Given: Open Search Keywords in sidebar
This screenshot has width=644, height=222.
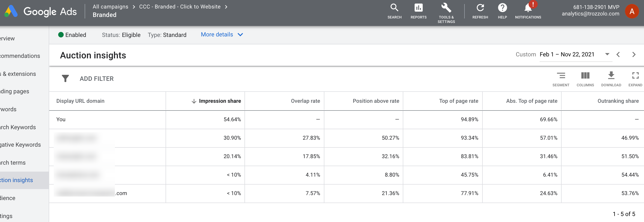Looking at the screenshot, I should pyautogui.click(x=18, y=127).
